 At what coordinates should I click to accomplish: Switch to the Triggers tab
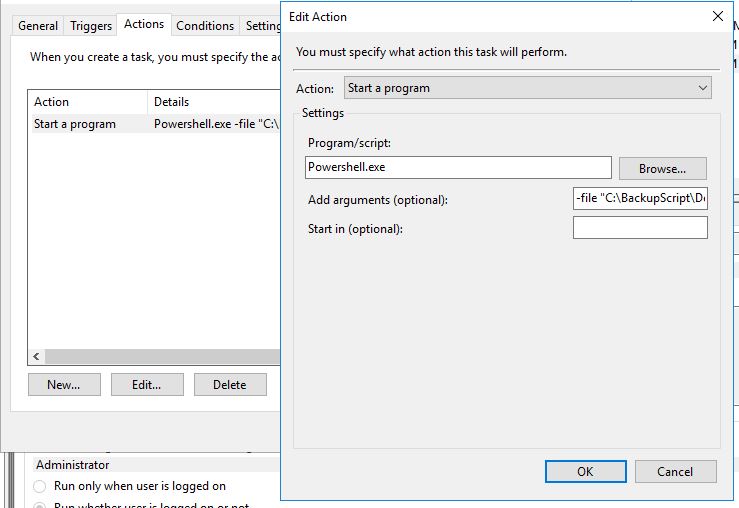(90, 25)
